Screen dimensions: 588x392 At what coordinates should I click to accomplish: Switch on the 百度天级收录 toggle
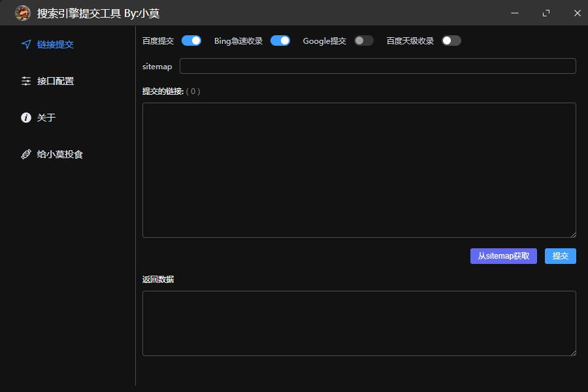coord(451,41)
